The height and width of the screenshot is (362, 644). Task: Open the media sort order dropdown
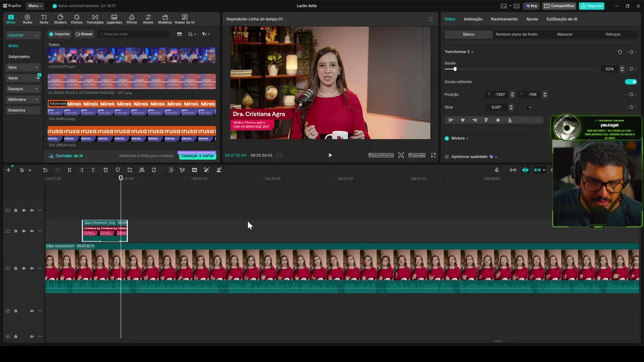(192, 34)
